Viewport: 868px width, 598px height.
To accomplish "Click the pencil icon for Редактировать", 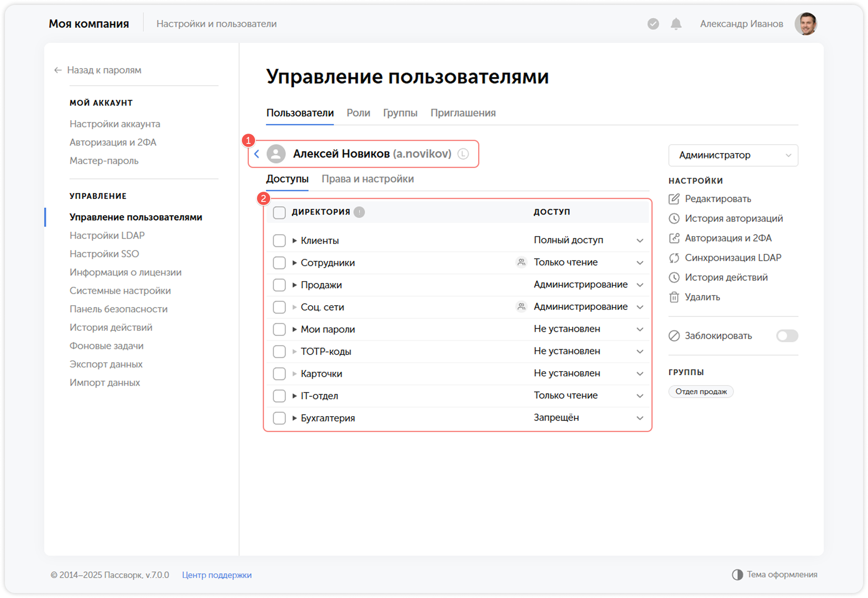I will coord(674,199).
